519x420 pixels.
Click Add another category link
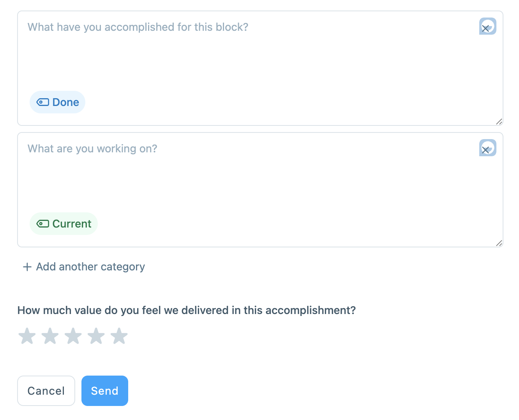click(x=90, y=267)
